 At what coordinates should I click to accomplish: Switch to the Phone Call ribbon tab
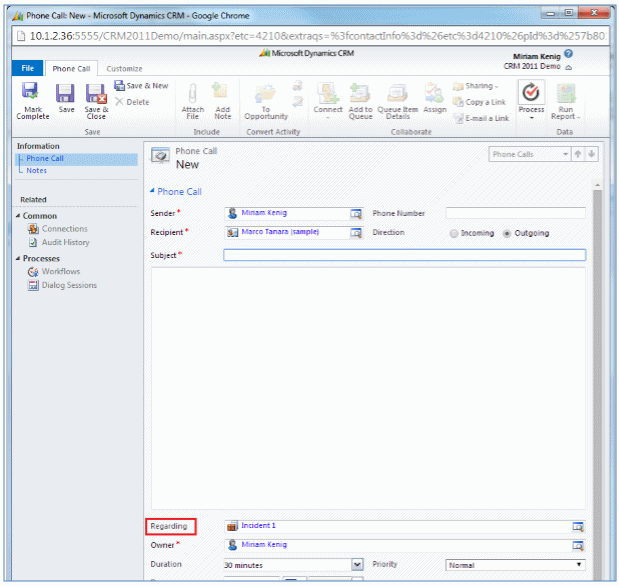click(x=71, y=69)
